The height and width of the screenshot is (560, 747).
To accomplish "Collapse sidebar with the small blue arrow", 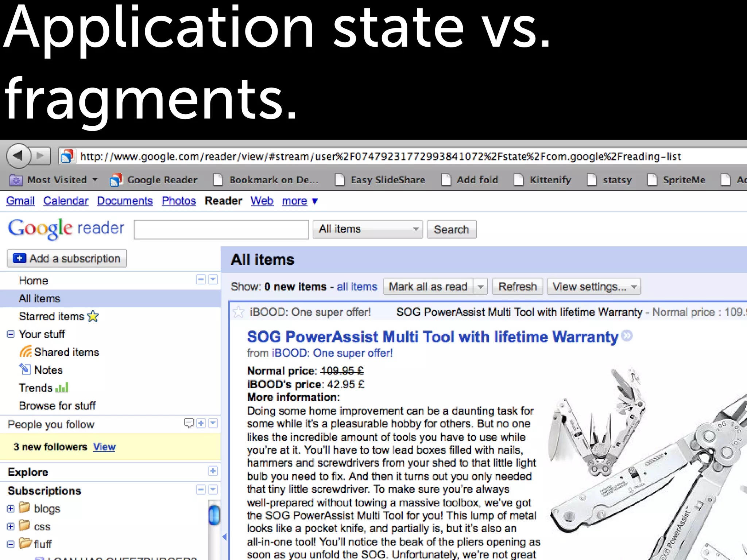I will 225,537.
